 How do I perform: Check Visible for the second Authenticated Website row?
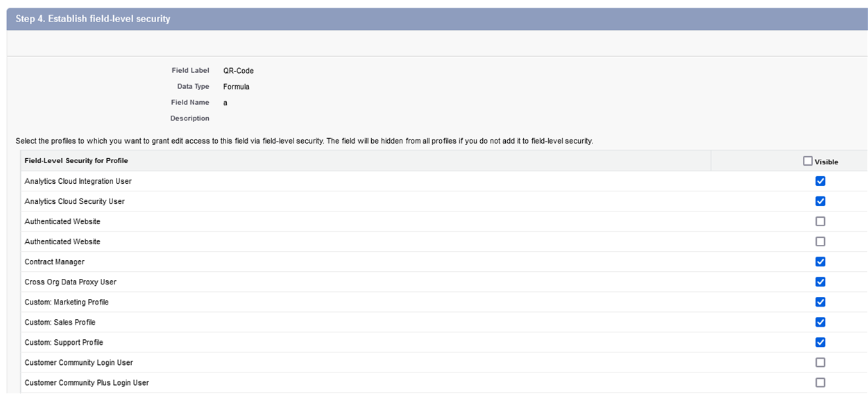(x=821, y=241)
